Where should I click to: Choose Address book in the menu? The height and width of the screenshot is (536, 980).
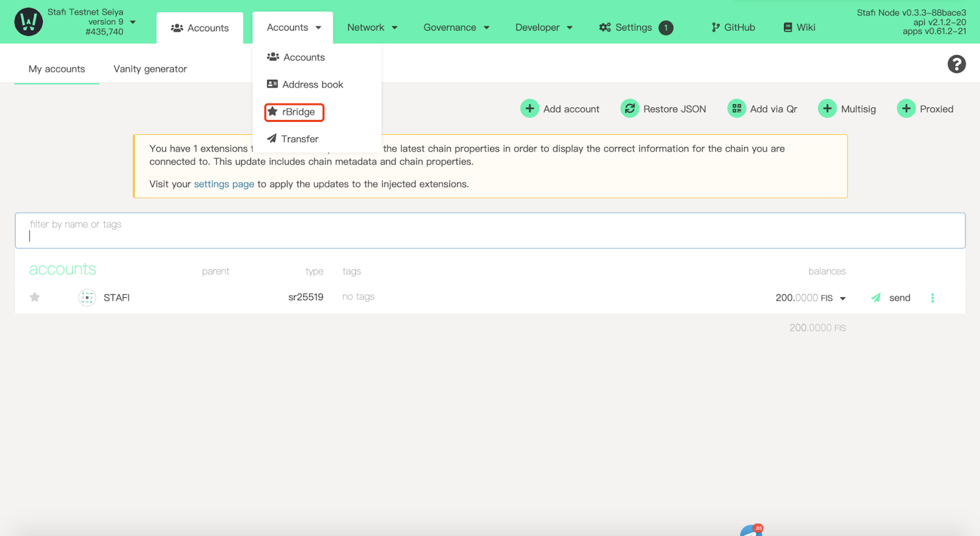point(305,85)
